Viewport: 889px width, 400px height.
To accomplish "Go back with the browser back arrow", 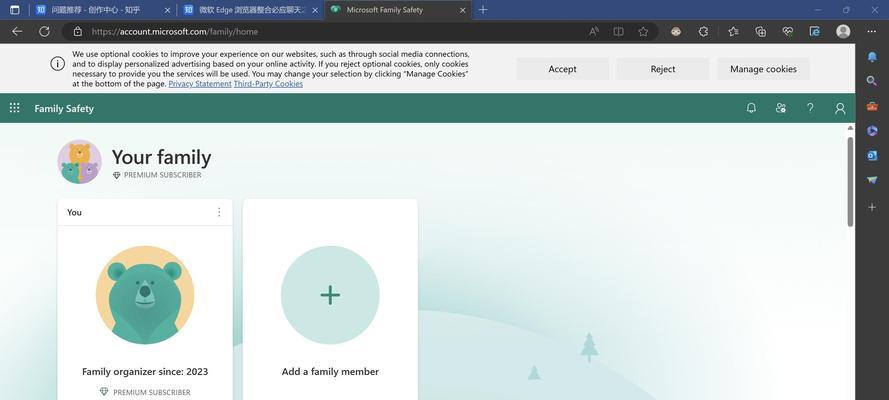I will (x=17, y=32).
